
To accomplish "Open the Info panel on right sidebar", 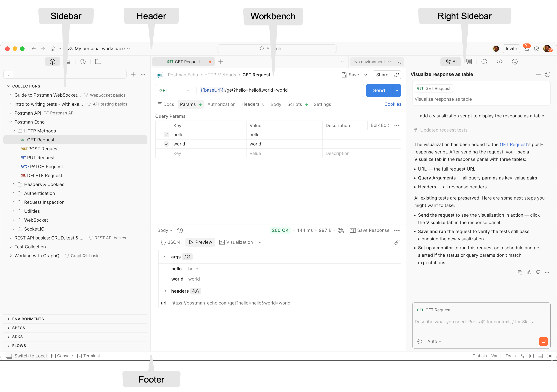I will point(515,61).
